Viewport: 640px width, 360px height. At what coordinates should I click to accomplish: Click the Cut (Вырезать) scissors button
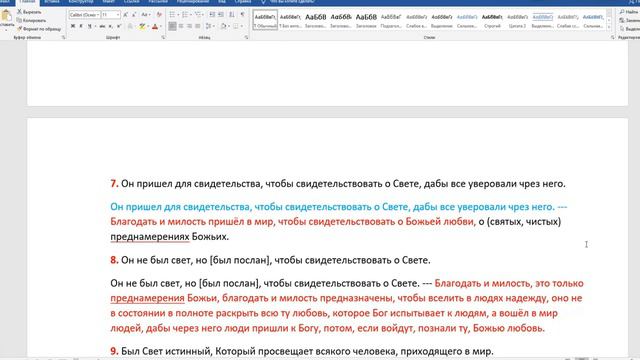[x=29, y=12]
